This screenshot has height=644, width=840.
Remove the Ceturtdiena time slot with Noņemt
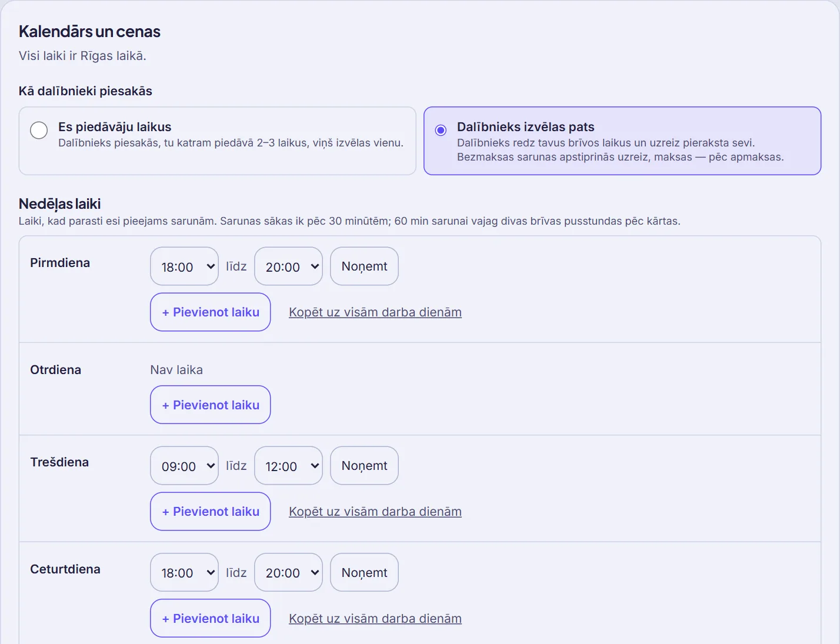point(364,572)
